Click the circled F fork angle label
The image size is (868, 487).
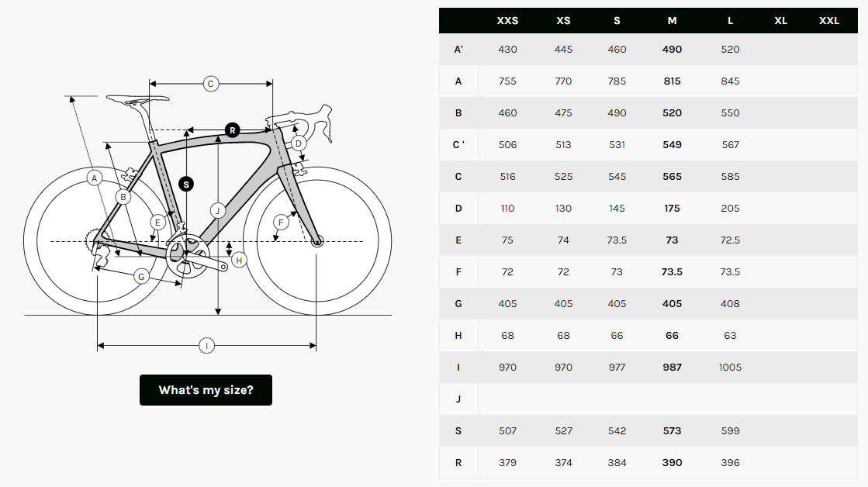pyautogui.click(x=282, y=223)
